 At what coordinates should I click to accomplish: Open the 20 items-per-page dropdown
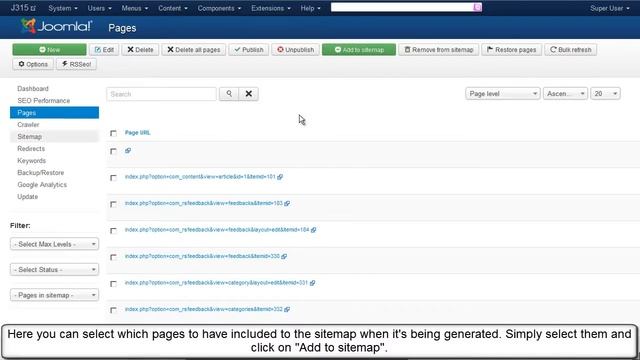605,94
